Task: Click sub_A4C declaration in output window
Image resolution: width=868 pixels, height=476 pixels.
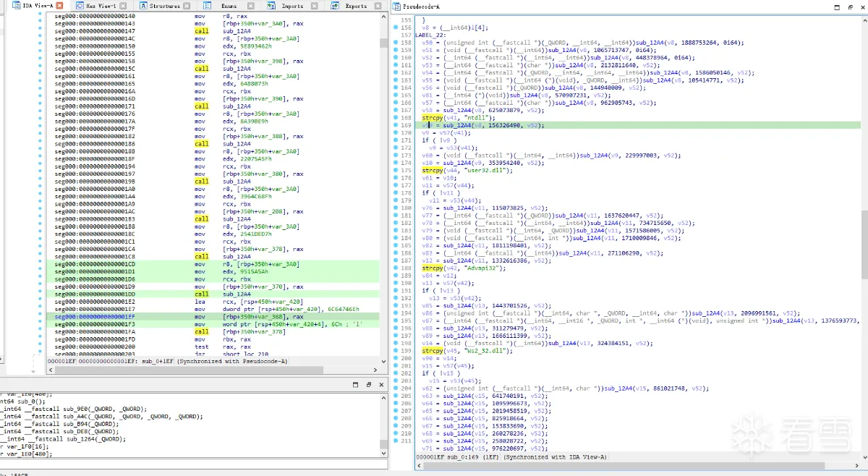Action: (x=101, y=417)
